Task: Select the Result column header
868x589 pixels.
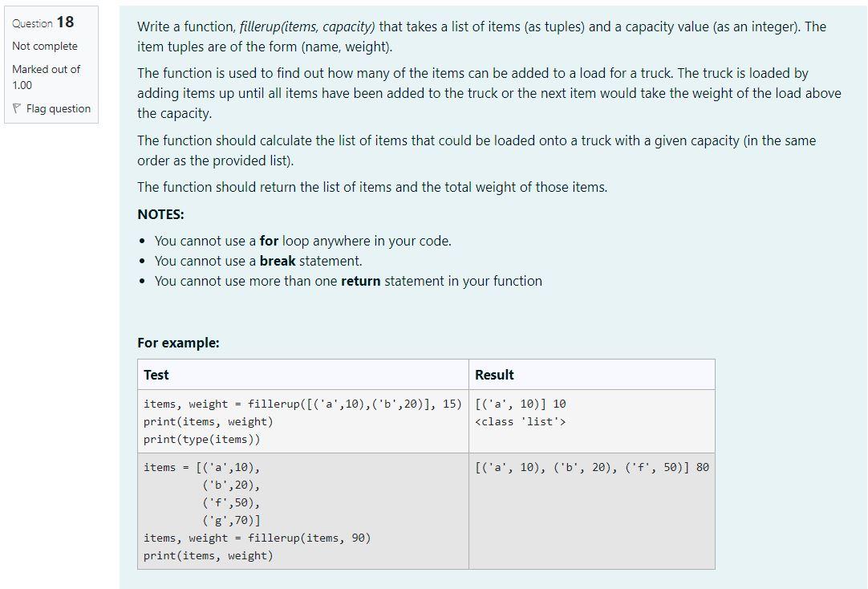Action: click(x=494, y=374)
